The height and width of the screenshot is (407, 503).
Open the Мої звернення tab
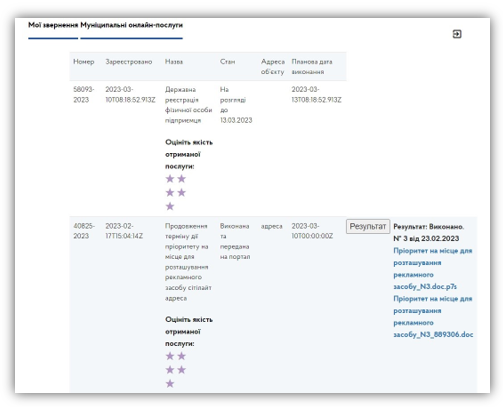click(x=53, y=25)
